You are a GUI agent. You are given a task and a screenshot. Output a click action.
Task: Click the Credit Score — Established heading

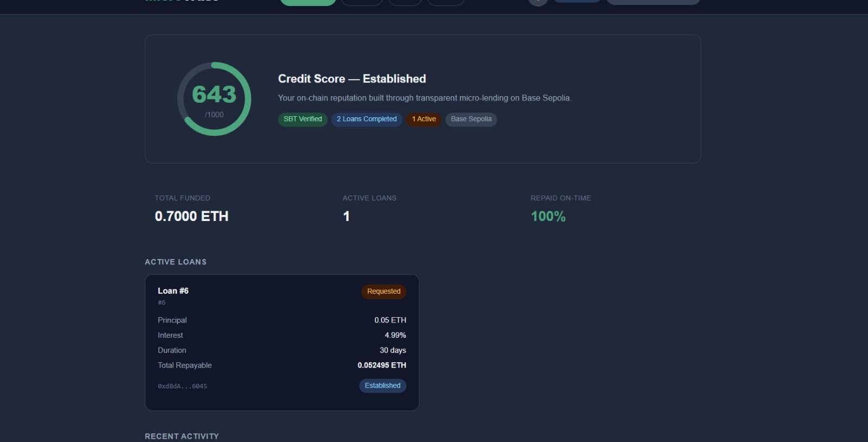click(x=352, y=79)
